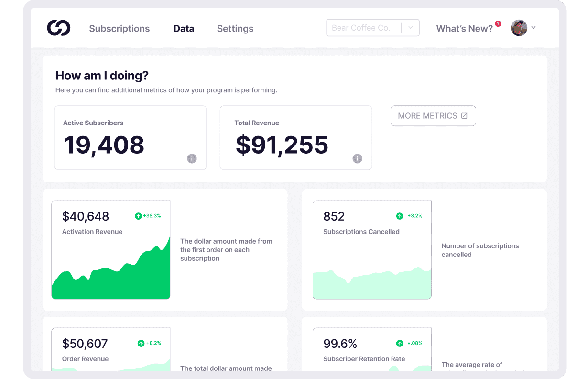
Task: Click the $50,607 Order Revenue value
Action: coord(85,344)
